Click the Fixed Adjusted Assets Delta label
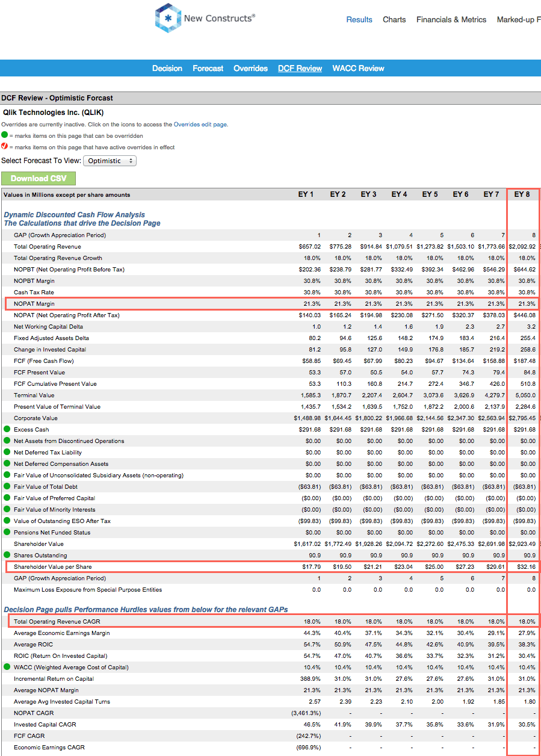541x756 pixels. [50, 338]
